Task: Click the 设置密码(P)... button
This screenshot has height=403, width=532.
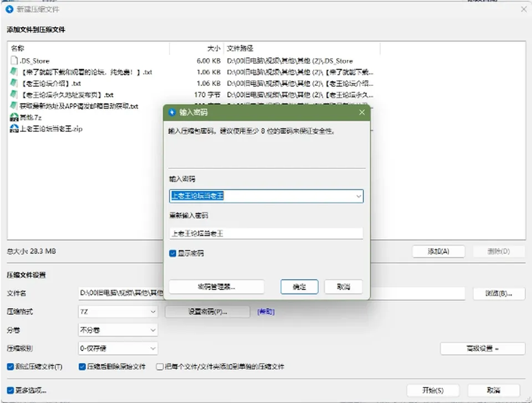Action: (x=208, y=312)
